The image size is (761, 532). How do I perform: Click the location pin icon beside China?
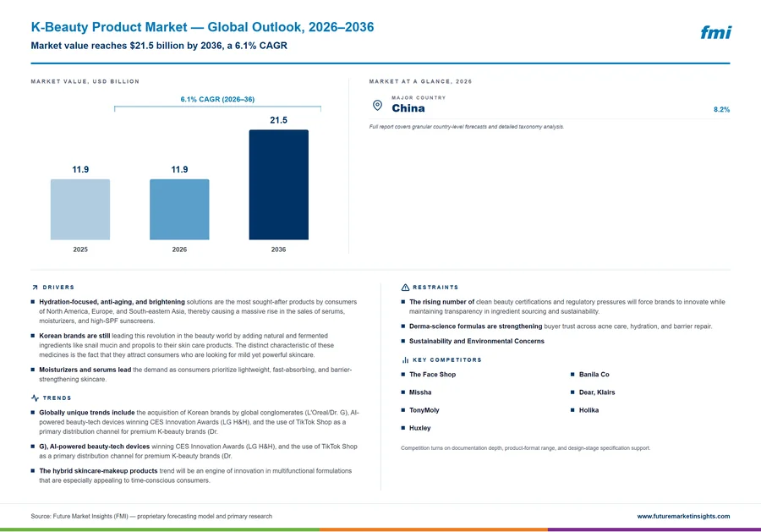click(377, 106)
